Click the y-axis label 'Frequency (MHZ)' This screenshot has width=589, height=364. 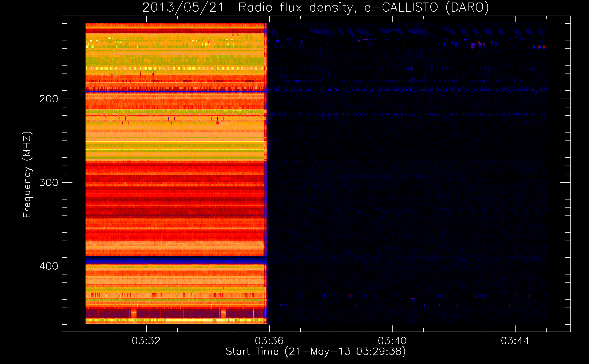pos(28,175)
